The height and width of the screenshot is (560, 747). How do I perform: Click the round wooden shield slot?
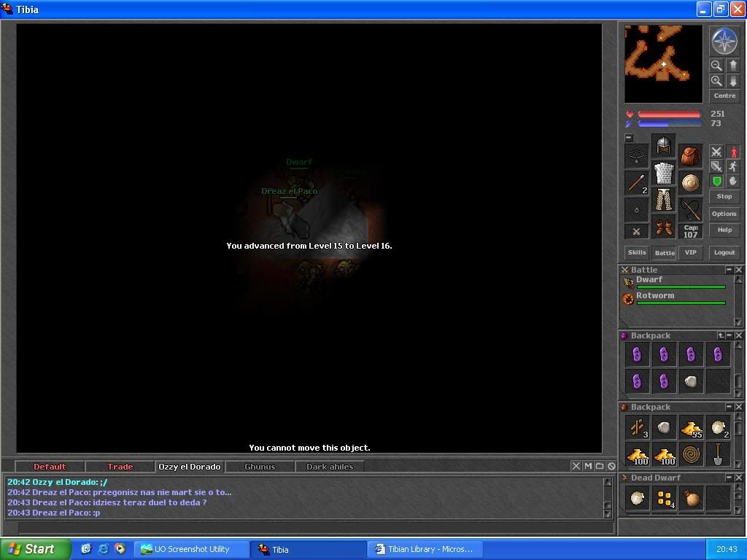(x=690, y=183)
